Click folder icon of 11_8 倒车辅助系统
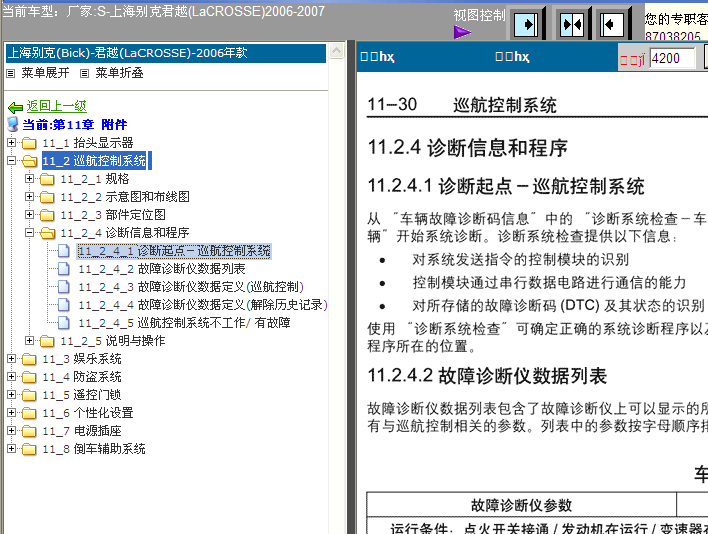The width and height of the screenshot is (708, 534). pos(29,450)
